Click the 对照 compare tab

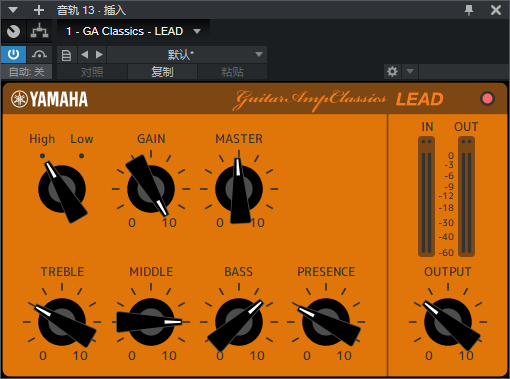pos(92,72)
